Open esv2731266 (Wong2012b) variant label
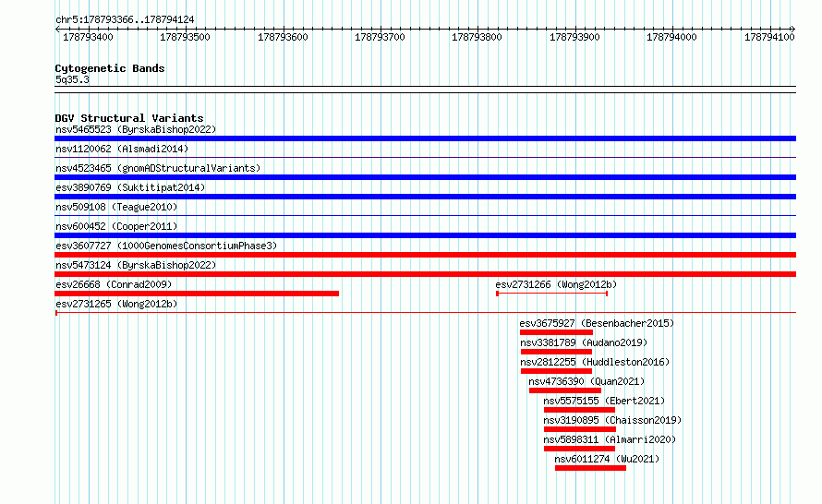 [x=556, y=284]
